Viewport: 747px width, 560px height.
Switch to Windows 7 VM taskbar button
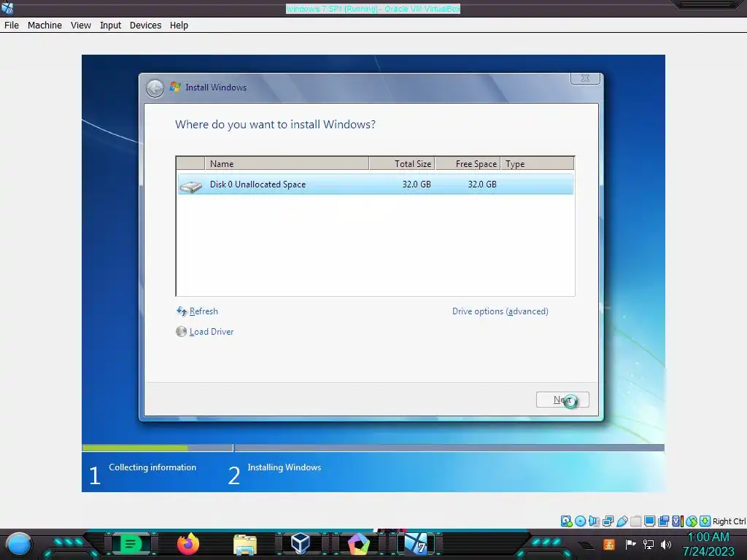click(x=415, y=544)
